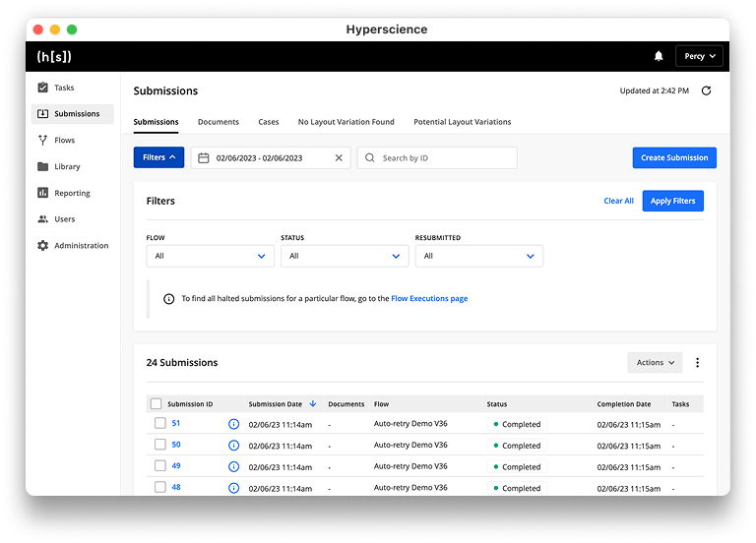Click the Search by ID field
Viewport: 756px width, 543px height.
pos(437,158)
